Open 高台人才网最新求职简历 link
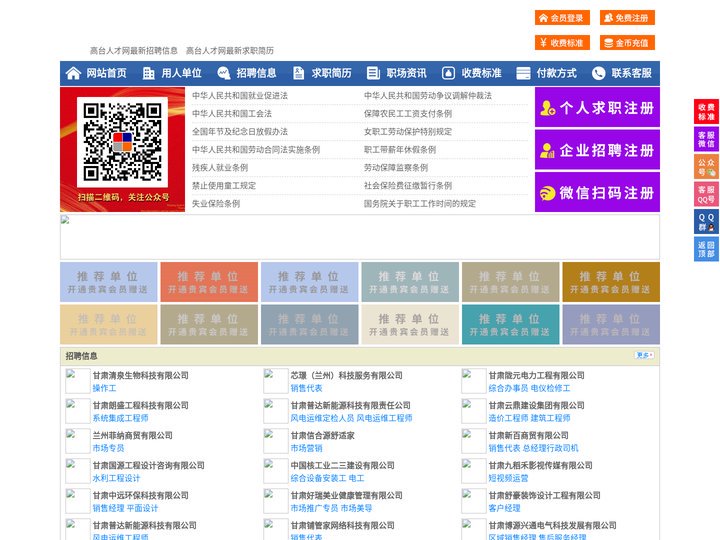Viewport: 720px width, 540px height. [x=230, y=51]
